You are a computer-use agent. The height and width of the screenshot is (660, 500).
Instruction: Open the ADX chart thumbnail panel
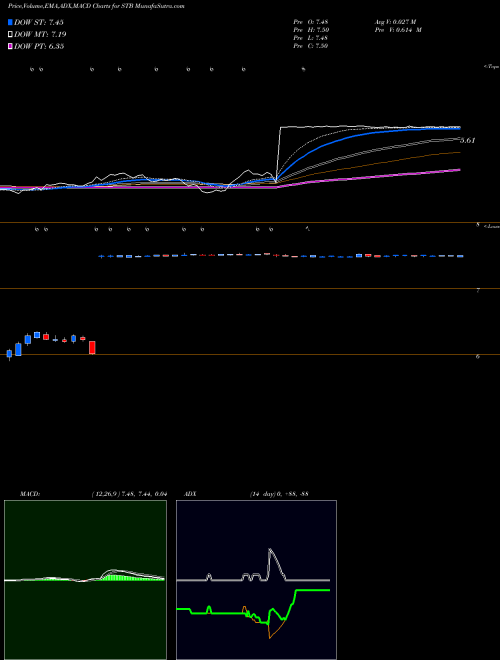tap(256, 580)
